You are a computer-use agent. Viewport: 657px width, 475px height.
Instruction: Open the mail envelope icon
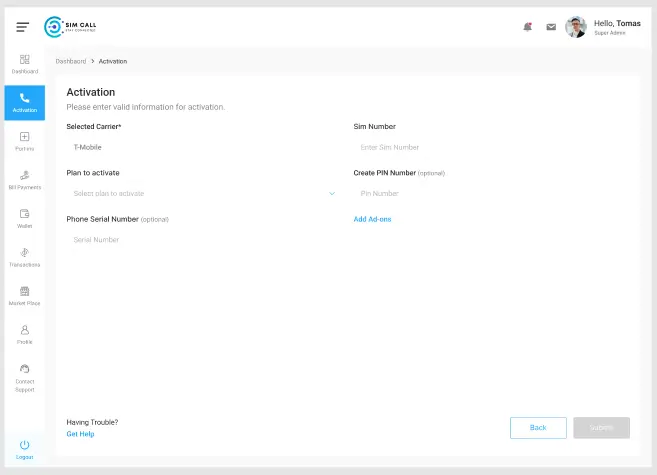click(550, 27)
